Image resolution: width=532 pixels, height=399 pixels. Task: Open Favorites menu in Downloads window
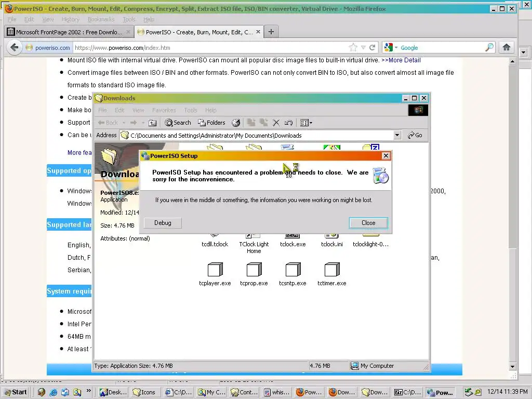click(x=164, y=110)
